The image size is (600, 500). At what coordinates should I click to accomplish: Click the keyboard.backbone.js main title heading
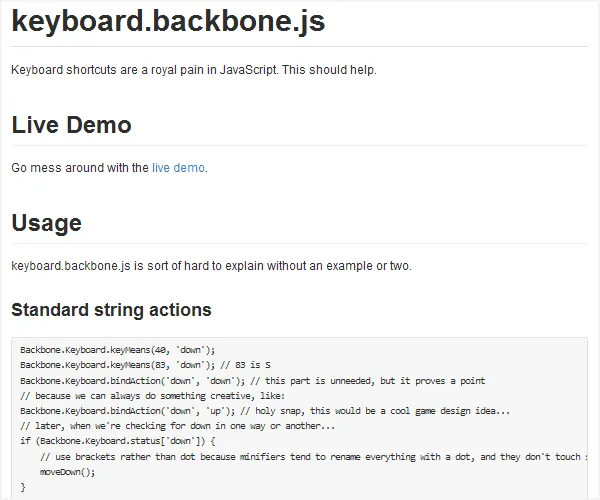pyautogui.click(x=168, y=21)
